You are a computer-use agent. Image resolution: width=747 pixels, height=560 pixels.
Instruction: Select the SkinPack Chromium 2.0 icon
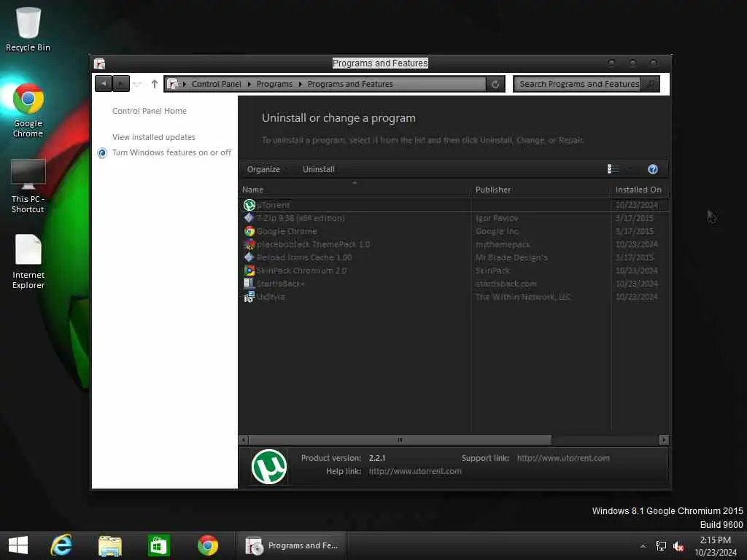coord(249,271)
